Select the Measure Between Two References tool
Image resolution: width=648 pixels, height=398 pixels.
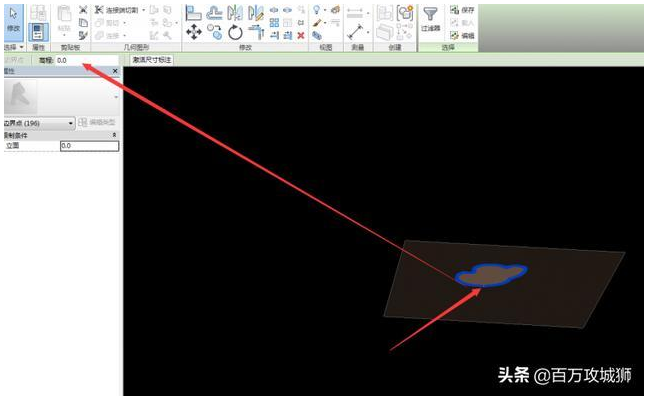(x=355, y=32)
